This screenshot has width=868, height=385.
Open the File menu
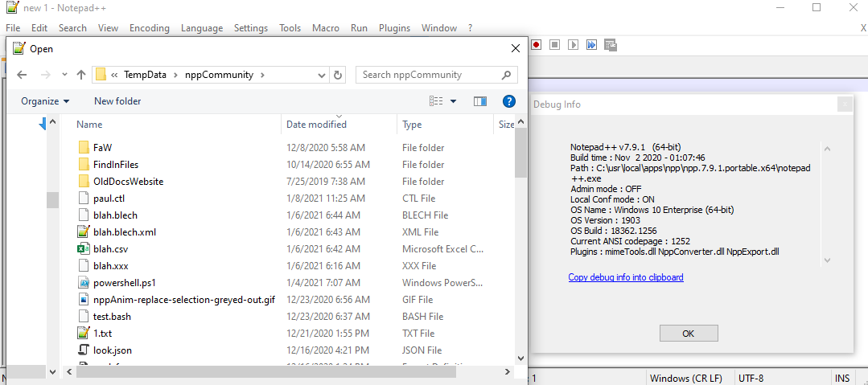(x=13, y=27)
